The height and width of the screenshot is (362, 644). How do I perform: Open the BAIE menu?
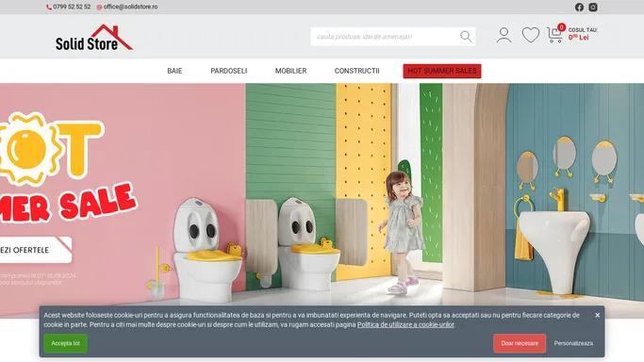pos(174,71)
